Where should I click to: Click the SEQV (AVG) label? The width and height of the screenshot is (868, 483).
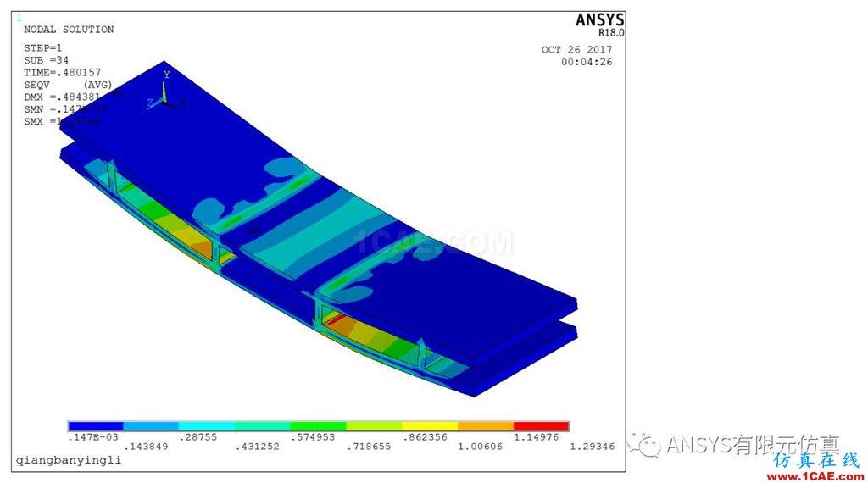tap(68, 85)
